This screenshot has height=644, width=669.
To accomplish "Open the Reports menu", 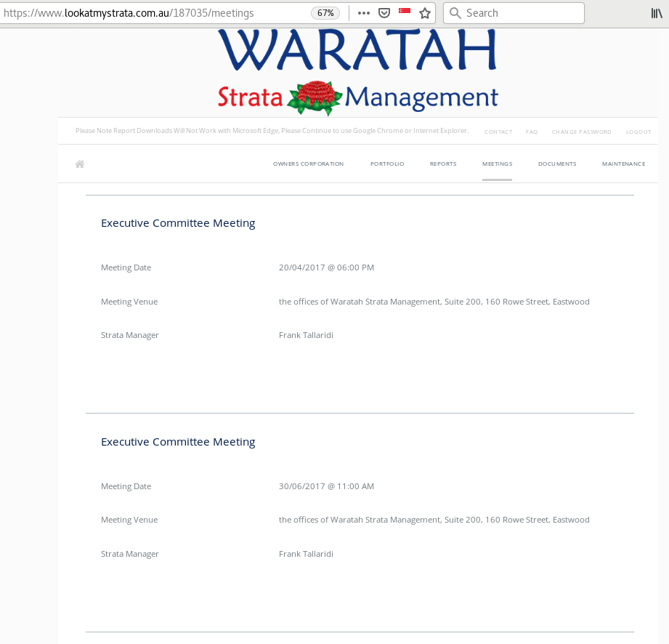I will point(443,164).
